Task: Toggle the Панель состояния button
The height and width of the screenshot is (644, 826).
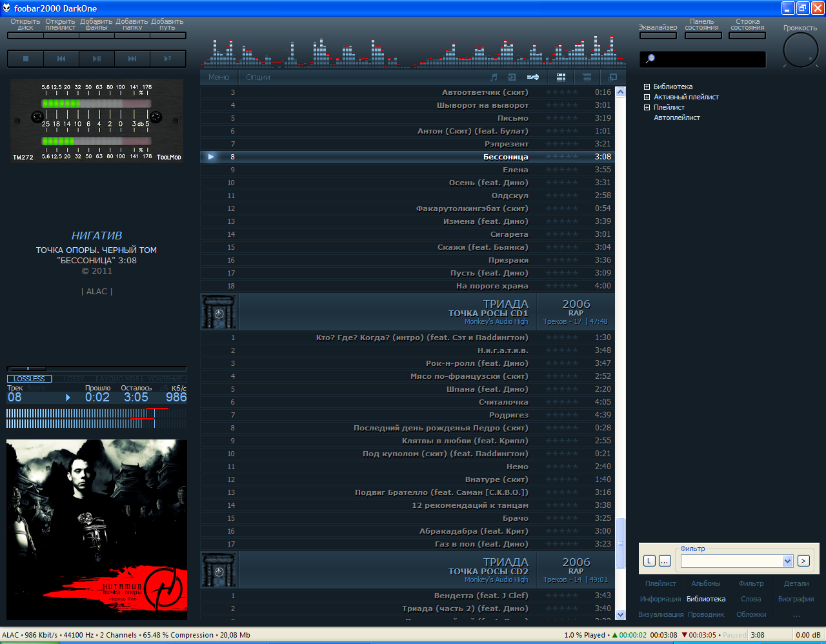Action: 703,35
